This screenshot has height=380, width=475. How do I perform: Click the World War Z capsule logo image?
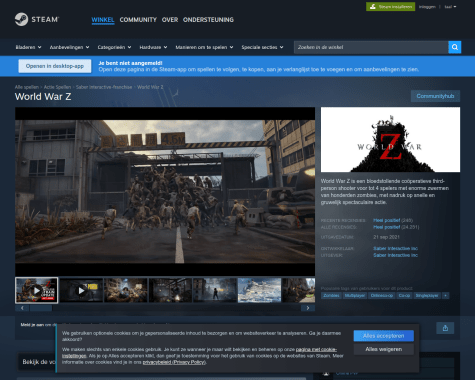coord(390,140)
